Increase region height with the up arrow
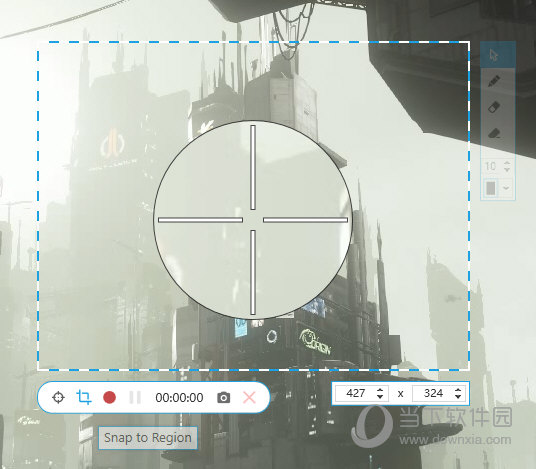This screenshot has height=469, width=536. (x=458, y=390)
